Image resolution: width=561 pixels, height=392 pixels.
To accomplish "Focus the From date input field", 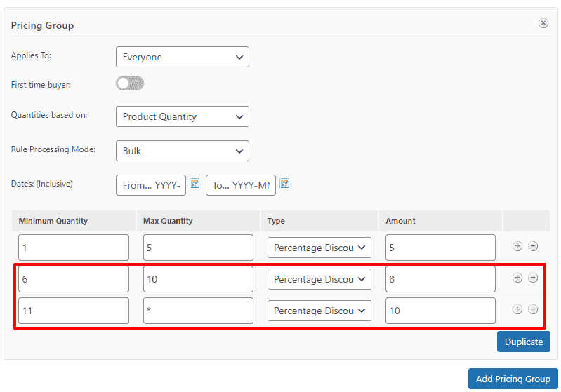I will click(151, 184).
